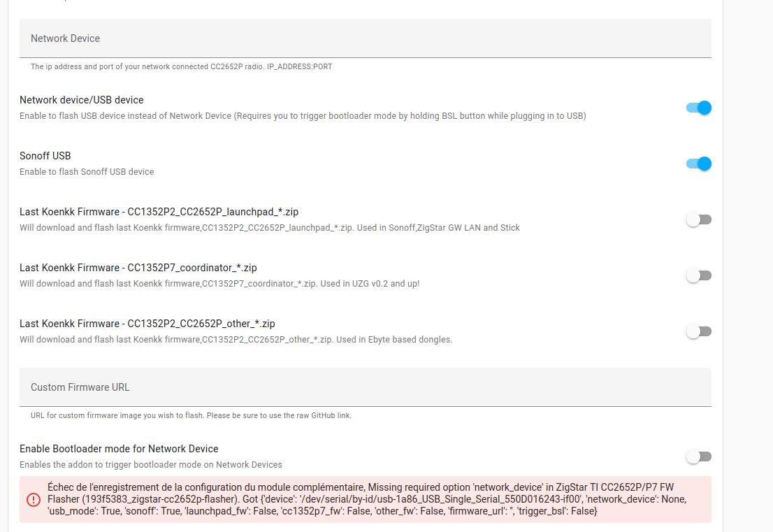Focus the Network Device input field
773x532 pixels.
pos(366,38)
